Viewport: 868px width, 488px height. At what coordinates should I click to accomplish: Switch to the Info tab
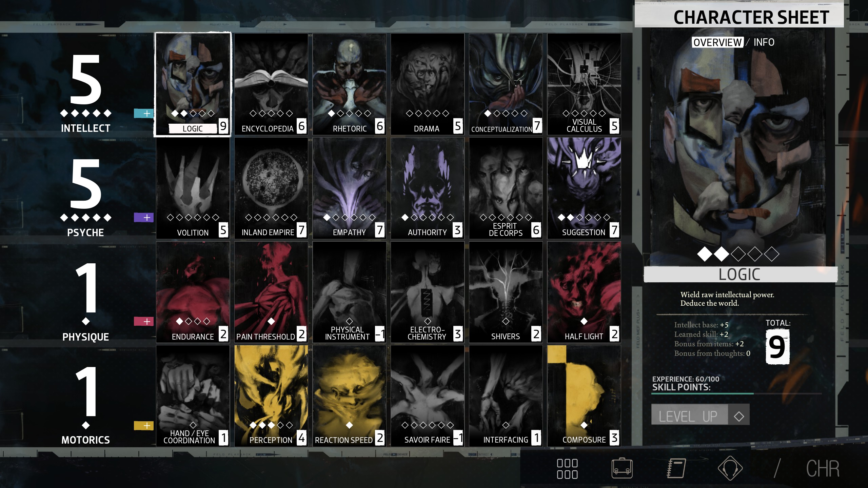click(x=764, y=42)
